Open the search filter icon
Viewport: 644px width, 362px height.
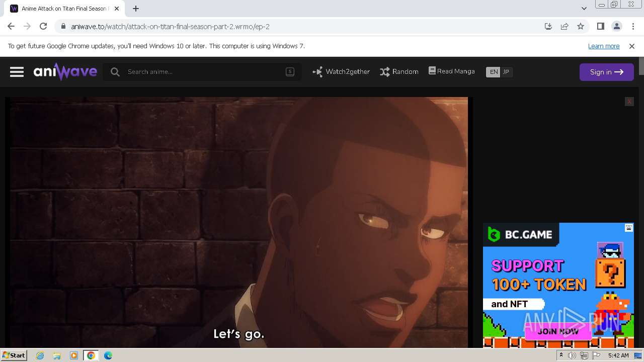click(290, 71)
